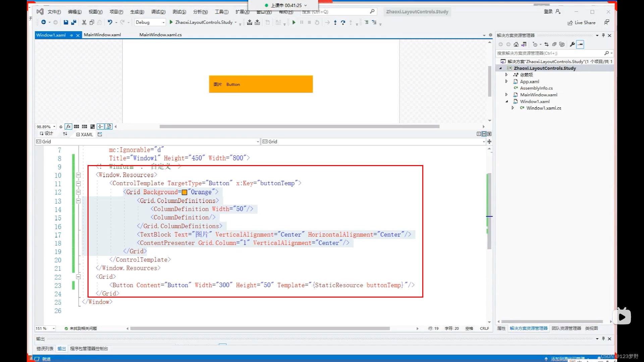Toggle Preview Selected Items in Solution Explorer
The image size is (644, 362).
[x=580, y=44]
